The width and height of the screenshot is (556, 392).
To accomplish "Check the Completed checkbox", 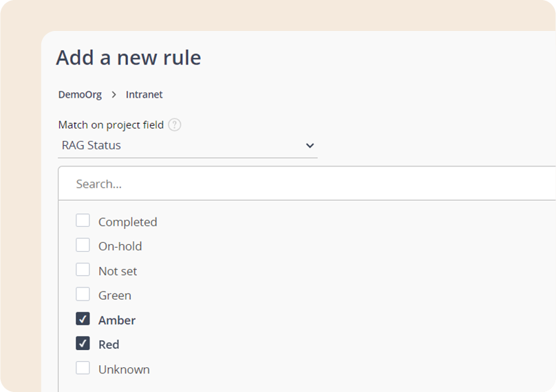I will click(x=83, y=221).
